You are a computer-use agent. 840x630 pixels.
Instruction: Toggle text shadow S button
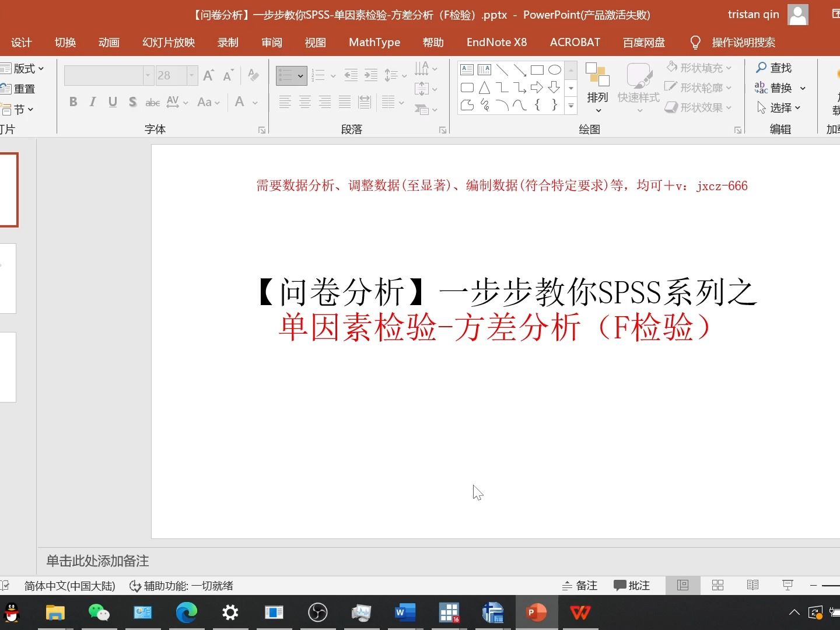(132, 102)
